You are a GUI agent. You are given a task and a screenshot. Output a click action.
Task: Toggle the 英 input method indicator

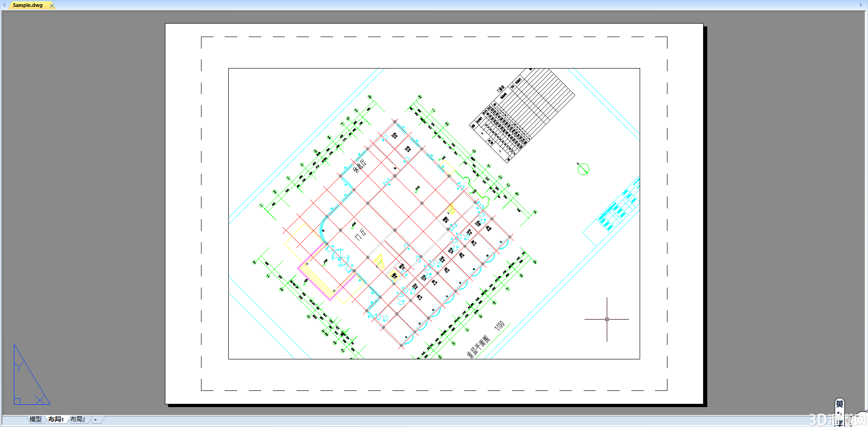pyautogui.click(x=839, y=404)
